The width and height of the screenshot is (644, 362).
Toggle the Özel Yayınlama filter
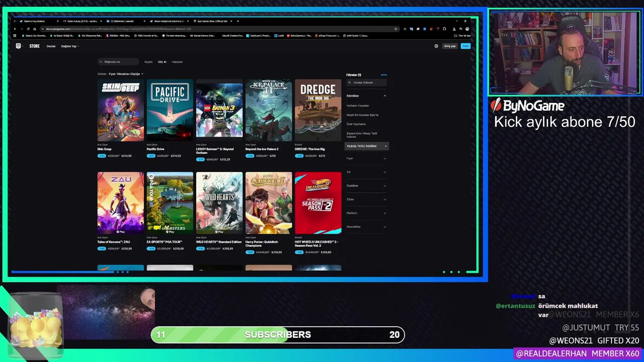(x=356, y=124)
